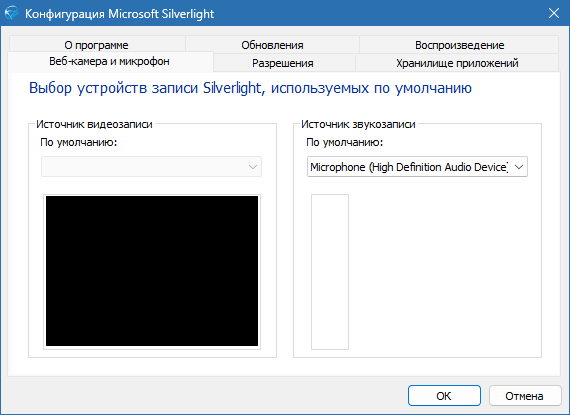Screen dimensions: 570x415
Task: Confirm settings with the OK button
Action: pos(444,396)
